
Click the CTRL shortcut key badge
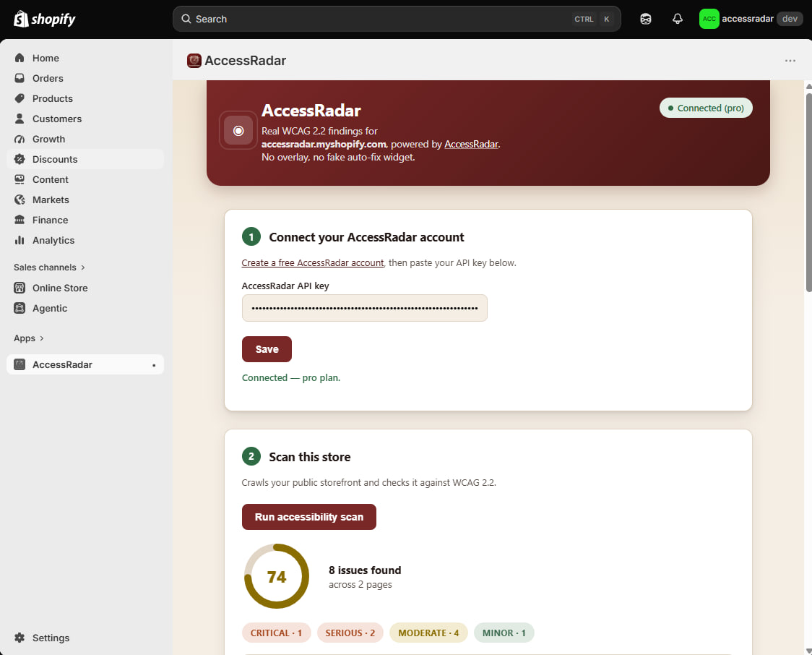click(x=584, y=19)
